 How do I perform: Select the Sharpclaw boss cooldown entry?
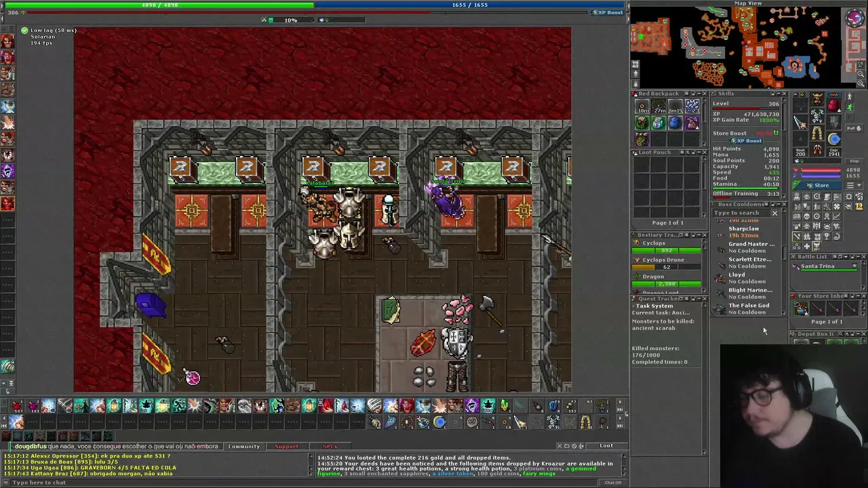746,232
